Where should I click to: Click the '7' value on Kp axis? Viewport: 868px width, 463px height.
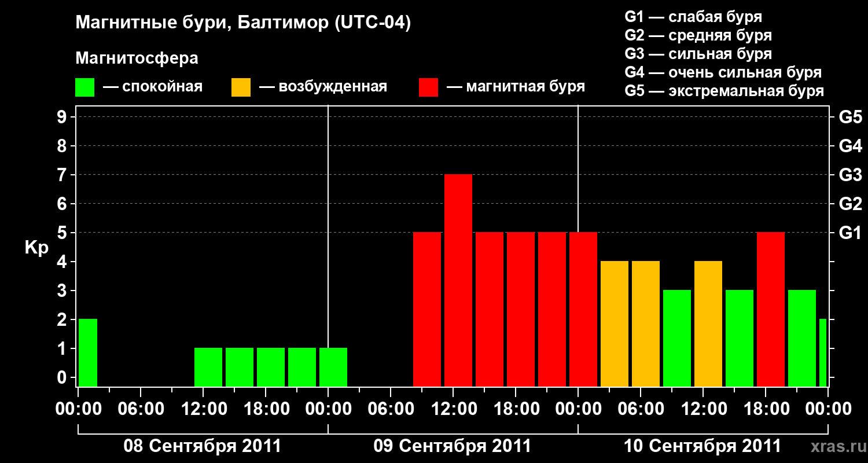point(63,175)
